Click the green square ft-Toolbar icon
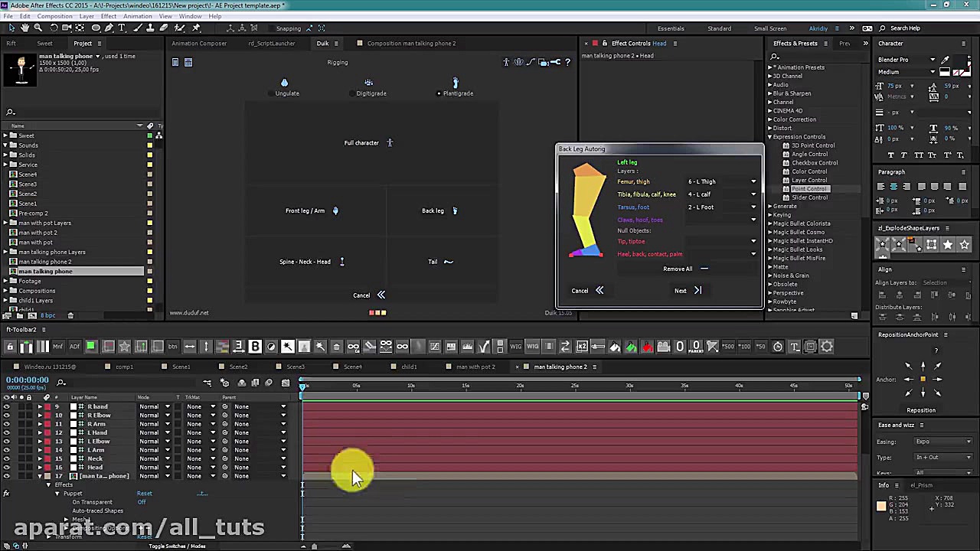Viewport: 980px width, 551px height. [x=90, y=347]
